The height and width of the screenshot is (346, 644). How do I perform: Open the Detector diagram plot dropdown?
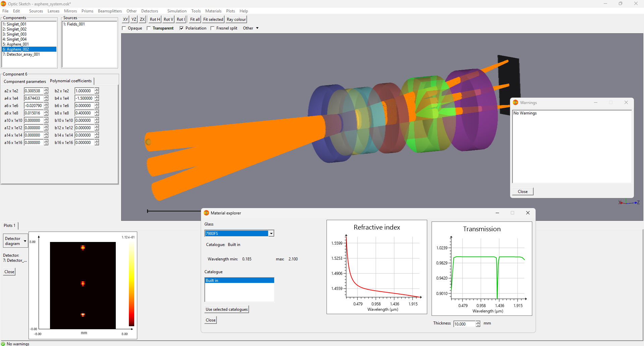click(x=15, y=241)
